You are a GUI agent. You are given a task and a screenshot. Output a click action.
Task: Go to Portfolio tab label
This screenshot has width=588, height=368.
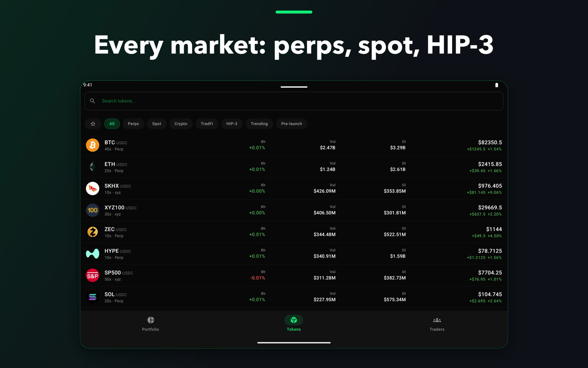tap(151, 329)
